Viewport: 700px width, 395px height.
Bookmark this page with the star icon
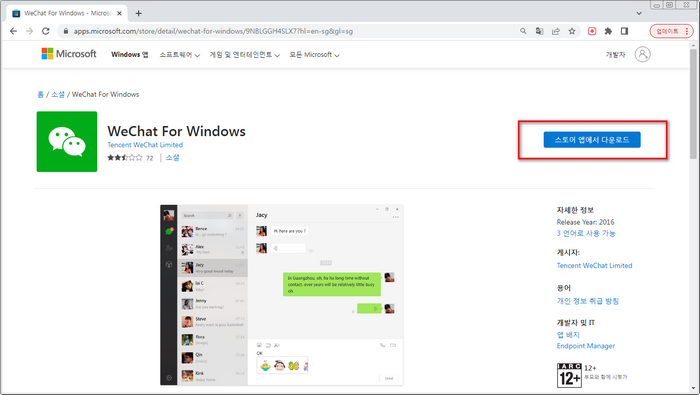click(572, 31)
